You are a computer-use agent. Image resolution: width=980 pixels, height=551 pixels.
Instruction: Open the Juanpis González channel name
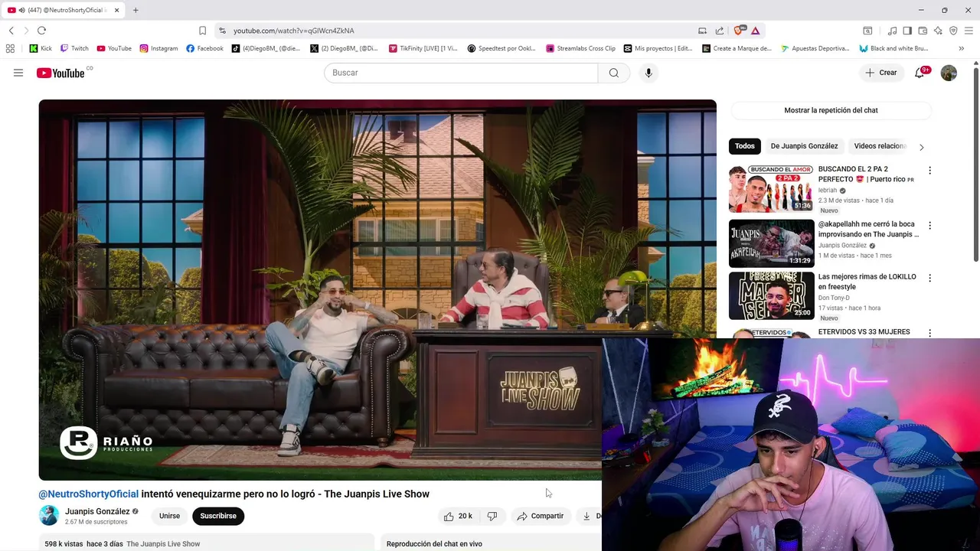point(97,511)
